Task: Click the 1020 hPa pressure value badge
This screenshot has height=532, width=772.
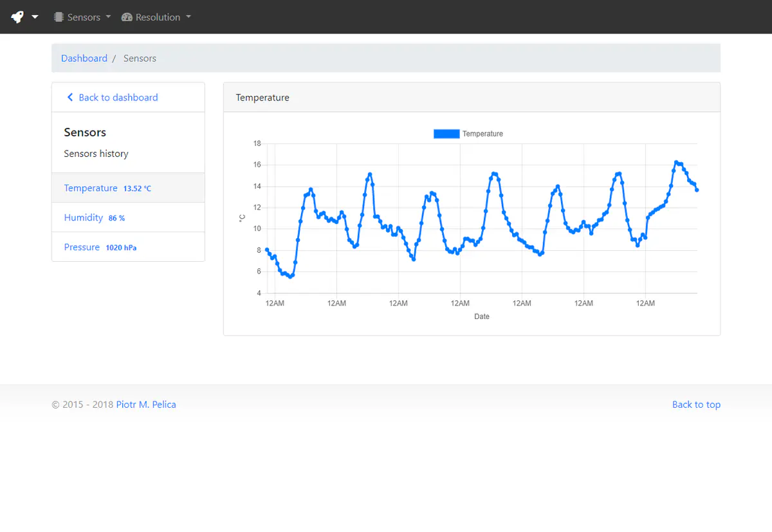Action: click(121, 248)
